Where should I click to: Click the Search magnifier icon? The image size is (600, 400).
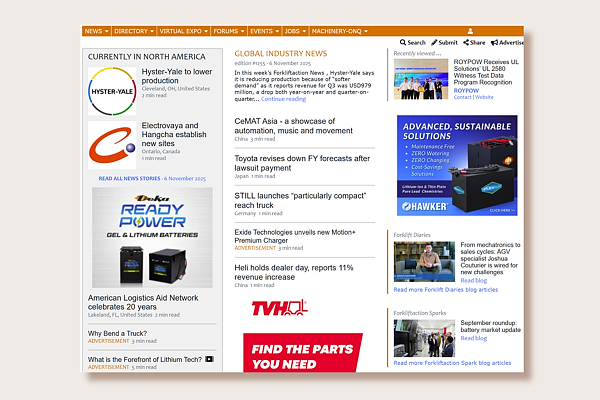(x=402, y=43)
